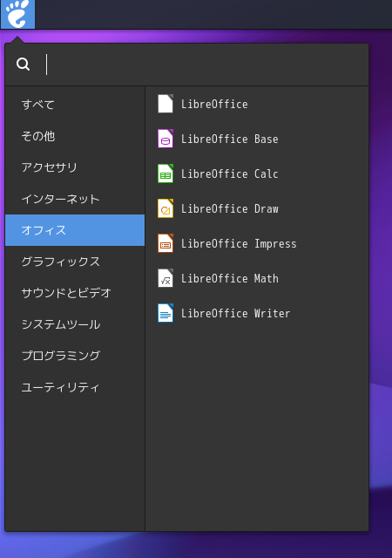392x558 pixels.
Task: Open the LibreOffice Draw icon
Action: [x=166, y=208]
